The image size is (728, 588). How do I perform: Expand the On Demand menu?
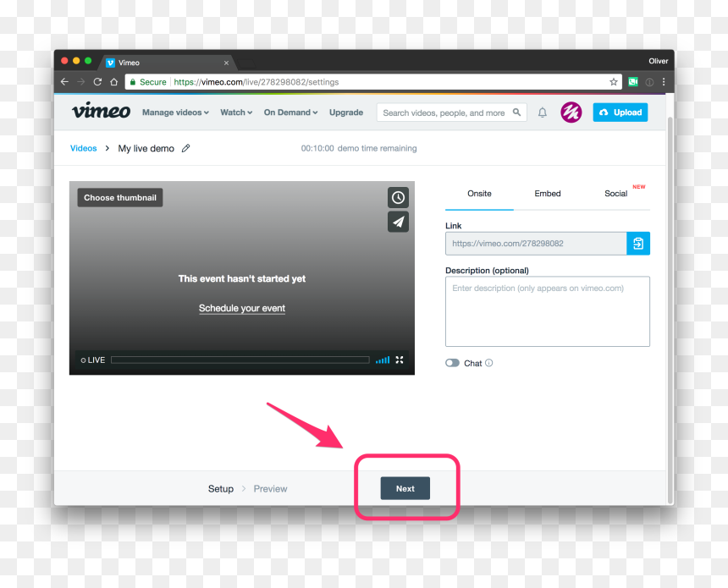pyautogui.click(x=290, y=113)
